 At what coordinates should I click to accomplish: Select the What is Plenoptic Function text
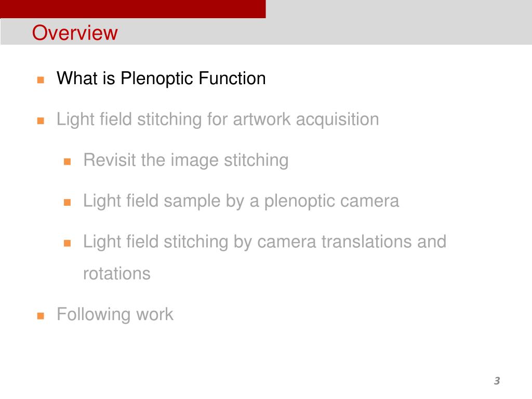161,78
